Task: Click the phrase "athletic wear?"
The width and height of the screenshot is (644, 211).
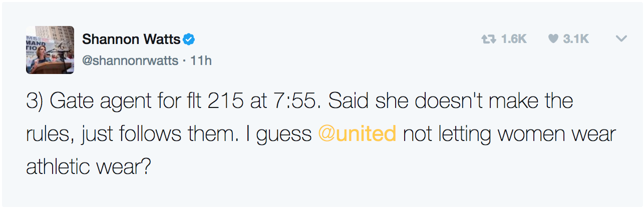Action: (88, 165)
